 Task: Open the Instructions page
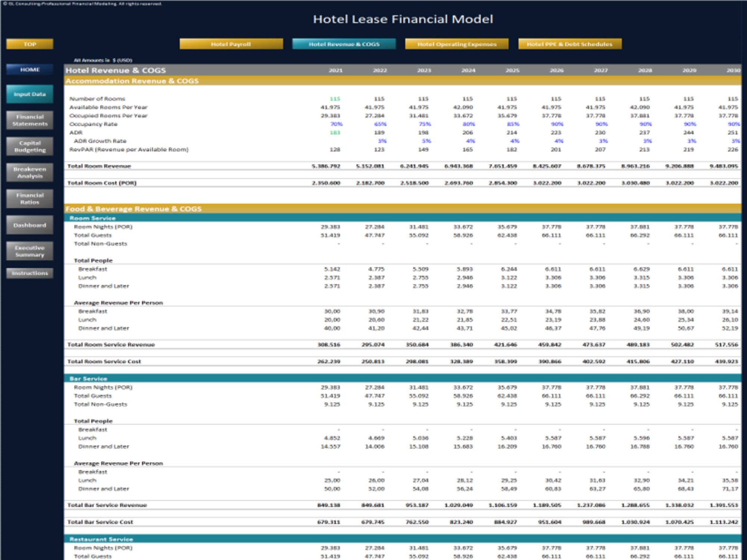(x=30, y=273)
